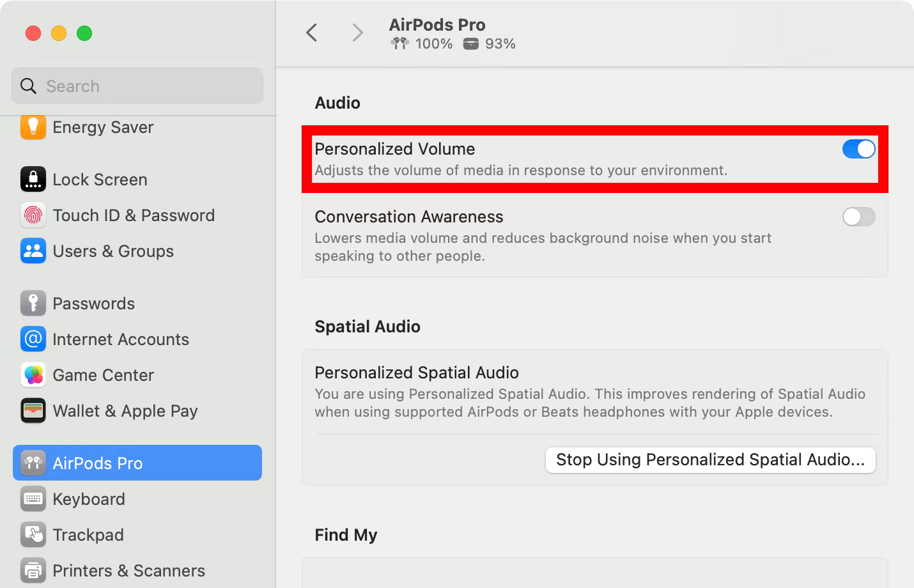Click the back navigation chevron
Screen dimensions: 914x588
pos(312,33)
